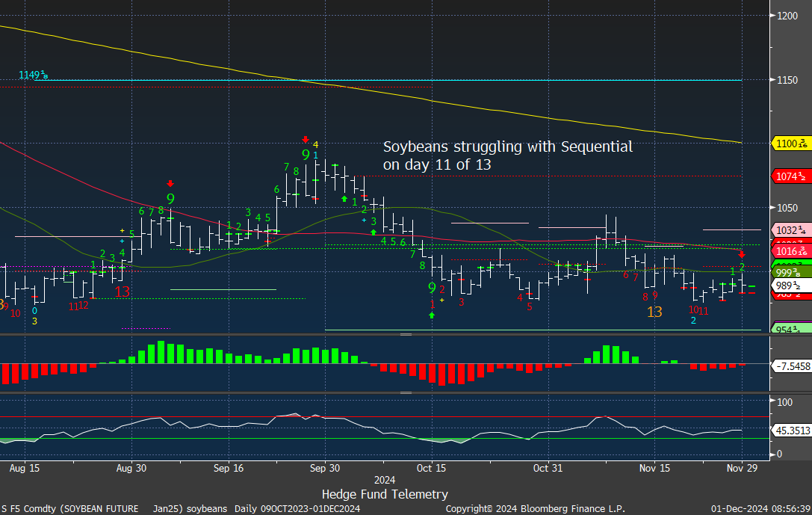Screen dimensions: 812x515
Task: Select the cyan 2 below the red 10
Action: (693, 321)
